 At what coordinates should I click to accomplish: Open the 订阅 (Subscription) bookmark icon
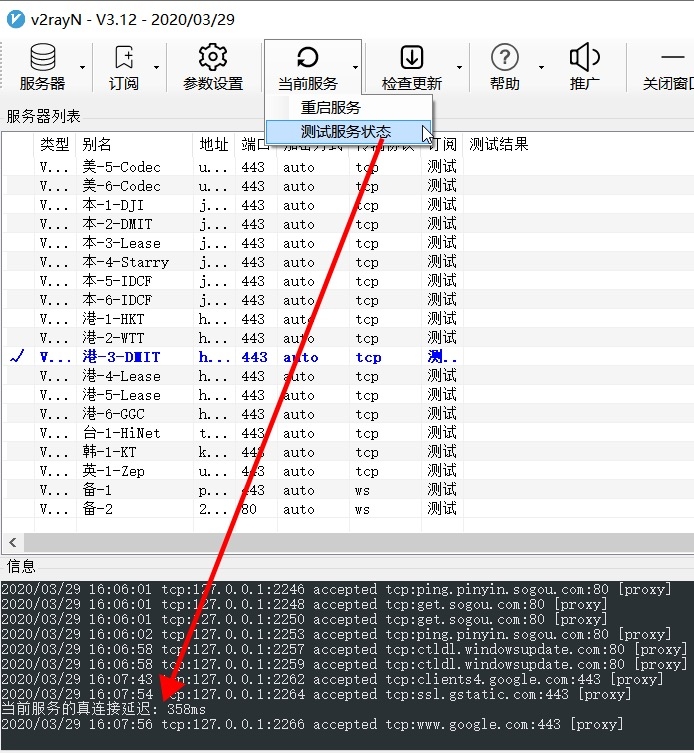point(124,58)
